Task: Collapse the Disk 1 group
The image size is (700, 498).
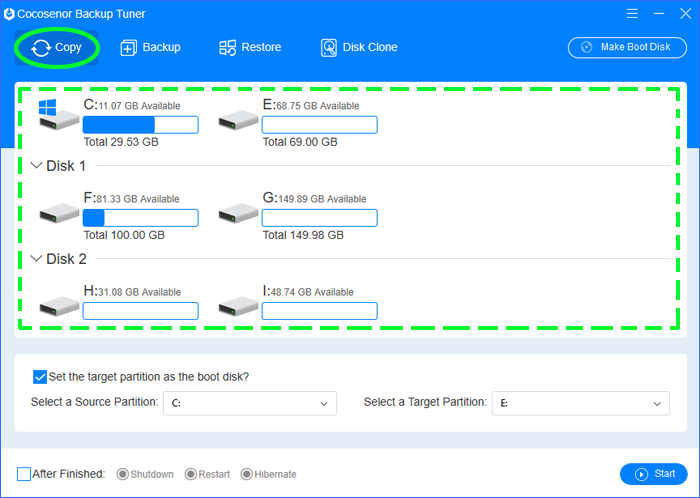Action: 36,166
